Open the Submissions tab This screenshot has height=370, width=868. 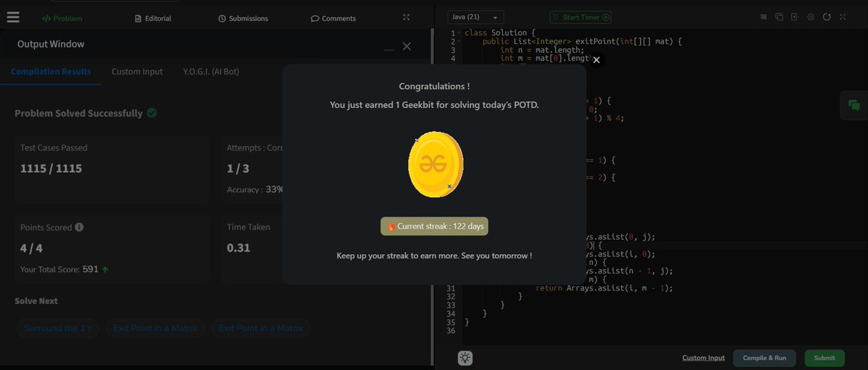(243, 18)
